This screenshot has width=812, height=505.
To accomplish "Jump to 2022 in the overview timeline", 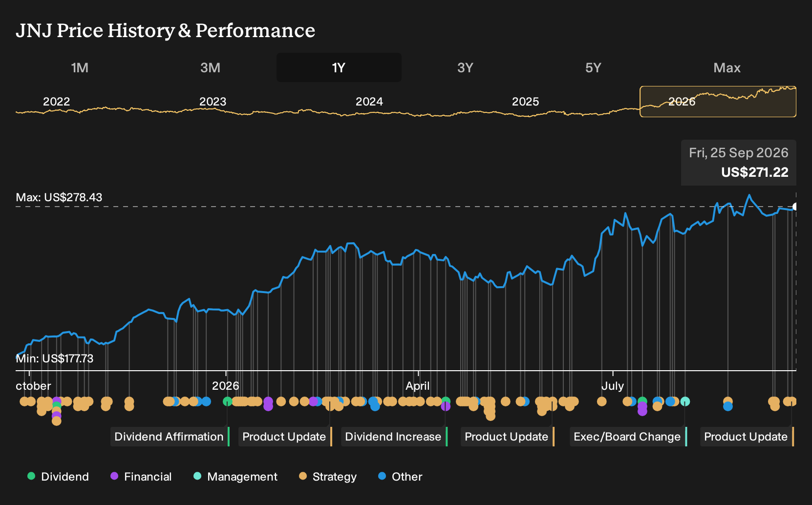I will (57, 102).
